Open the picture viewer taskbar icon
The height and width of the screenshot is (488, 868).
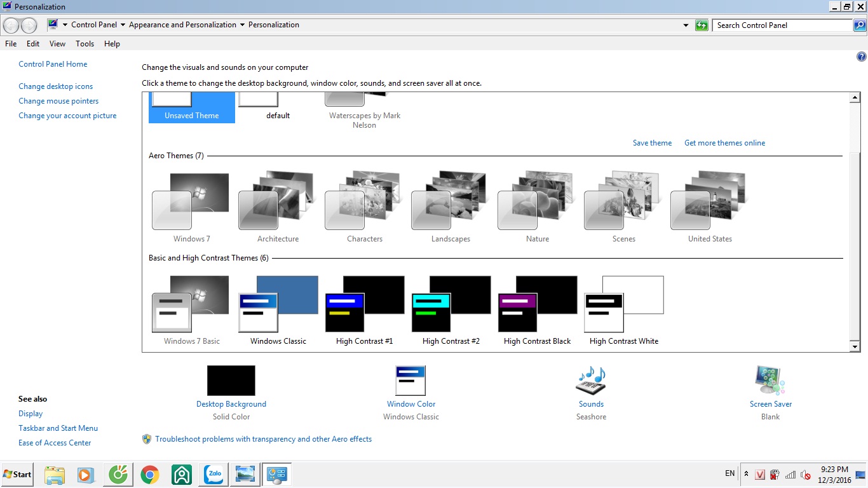(245, 475)
